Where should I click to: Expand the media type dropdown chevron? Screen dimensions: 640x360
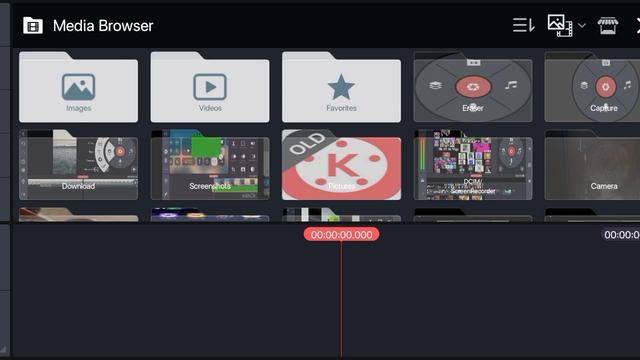click(x=582, y=26)
